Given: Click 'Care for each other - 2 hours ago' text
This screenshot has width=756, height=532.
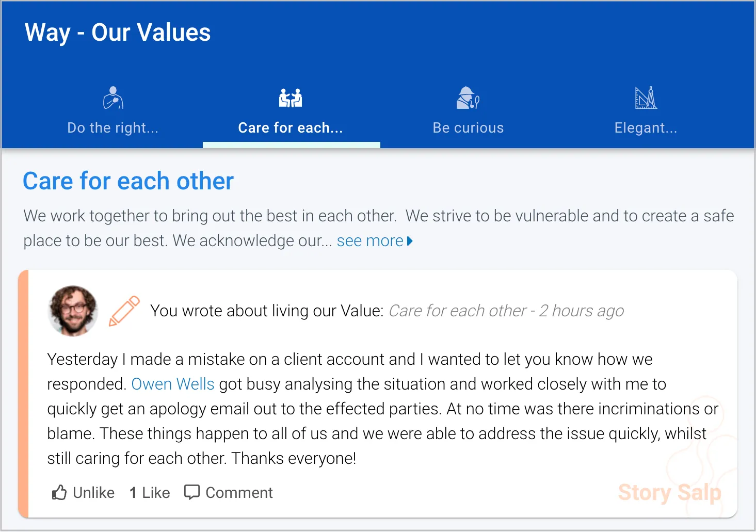Looking at the screenshot, I should [506, 311].
